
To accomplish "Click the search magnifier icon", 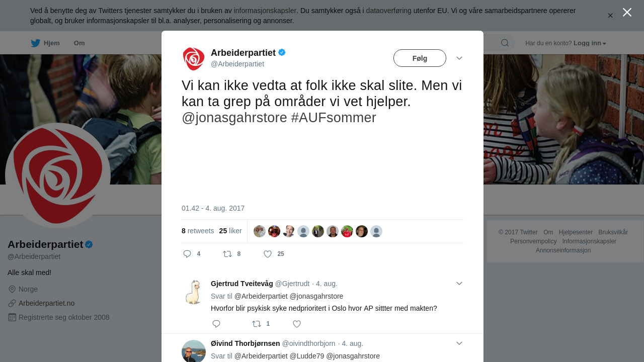I will pos(505,43).
